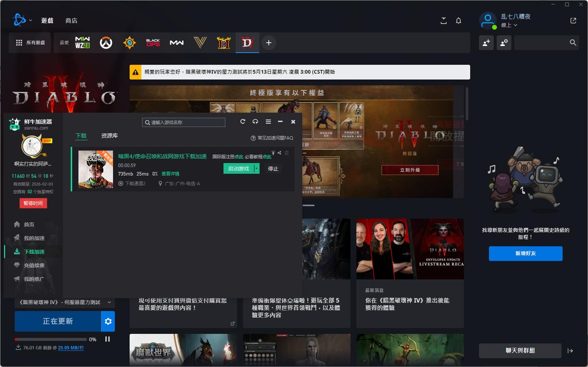
Task: Click the 25.05 MB/秒 download speed link
Action: coord(71,348)
